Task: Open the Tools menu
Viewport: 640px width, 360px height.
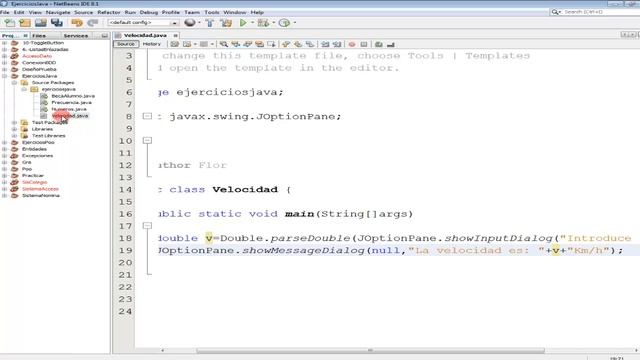Action: [211, 13]
